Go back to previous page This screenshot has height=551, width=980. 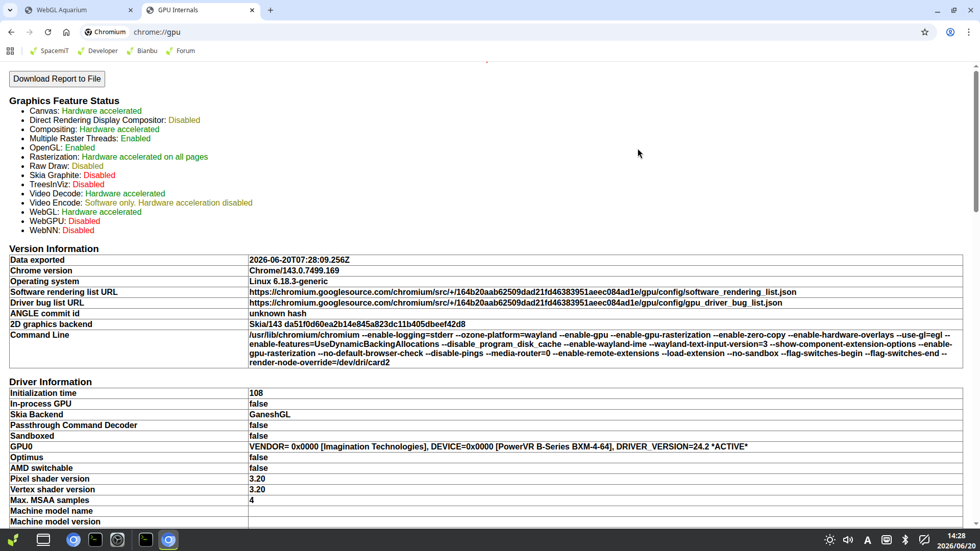pos(11,32)
